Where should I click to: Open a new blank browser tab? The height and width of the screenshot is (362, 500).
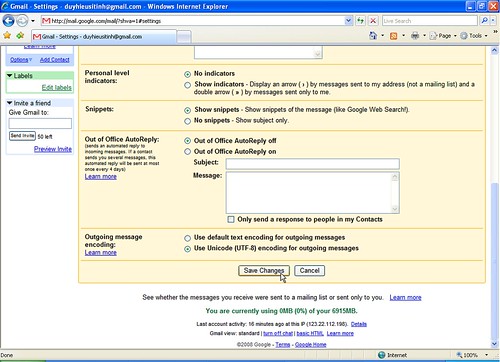tap(184, 37)
